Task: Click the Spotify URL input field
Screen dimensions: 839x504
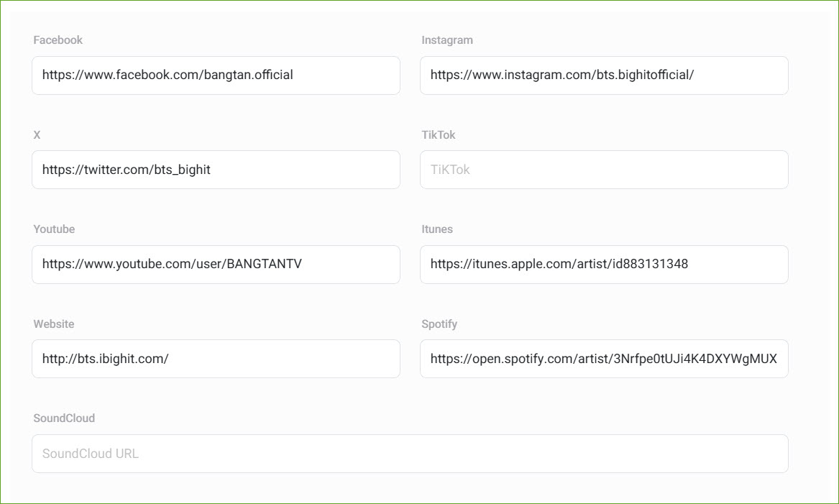Action: coord(604,359)
